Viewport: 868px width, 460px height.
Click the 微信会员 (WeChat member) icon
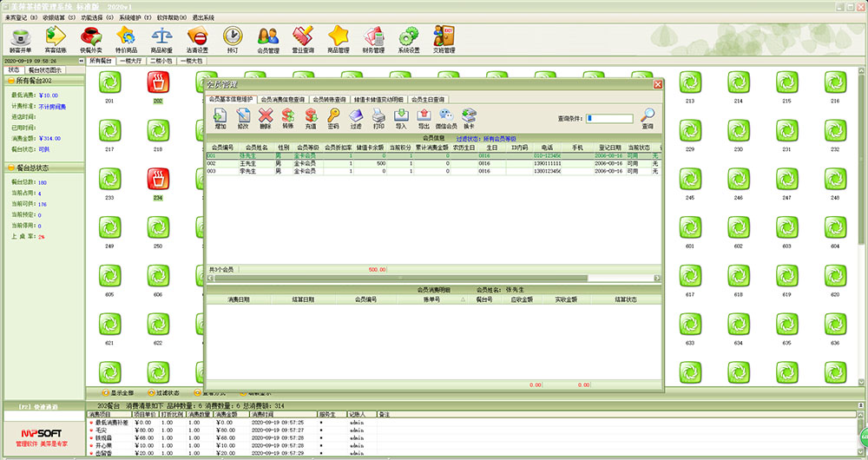446,118
